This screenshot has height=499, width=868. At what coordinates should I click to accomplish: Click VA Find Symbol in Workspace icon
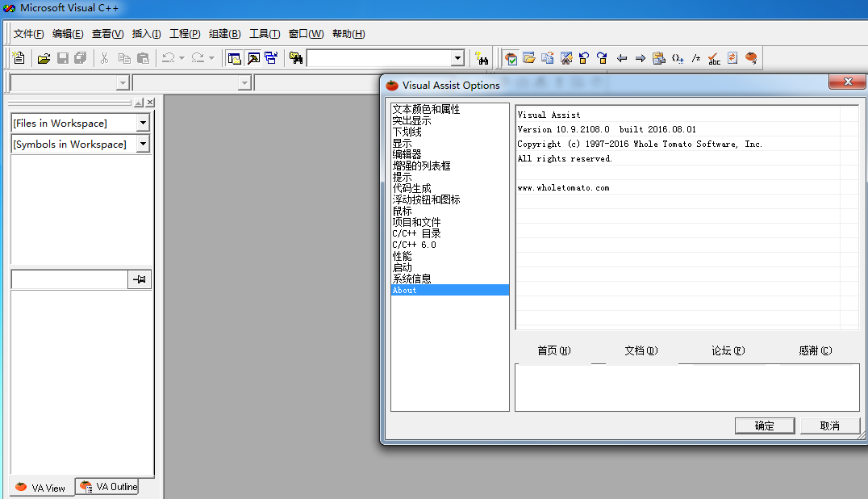tap(566, 58)
